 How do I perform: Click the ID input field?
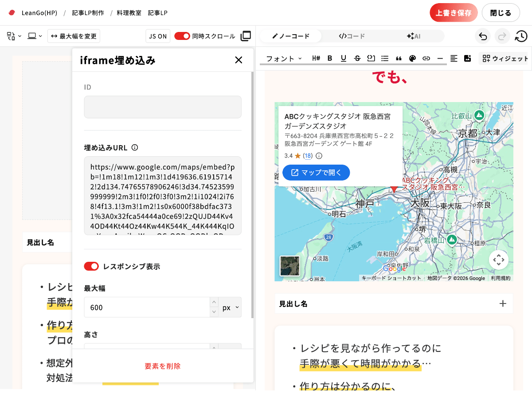point(163,107)
